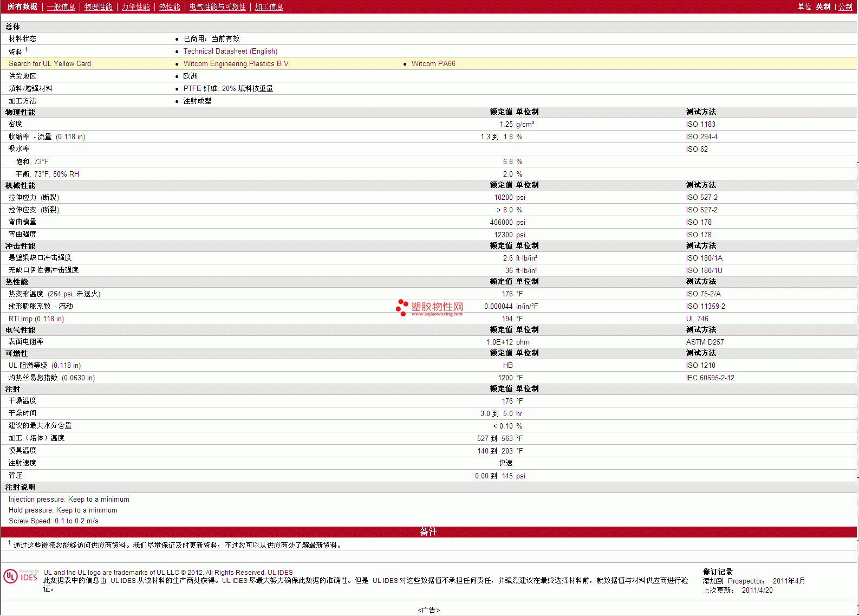View the 加工信息 tab
859x616 pixels.
269,7
